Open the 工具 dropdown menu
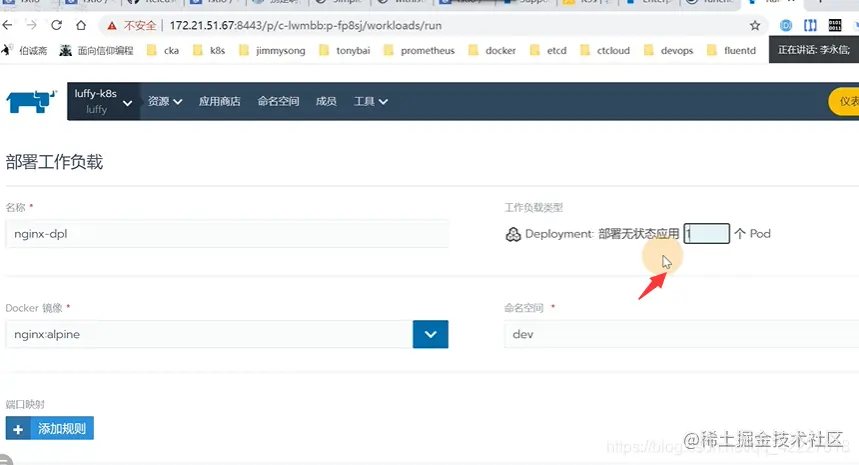The image size is (859, 465). point(371,101)
